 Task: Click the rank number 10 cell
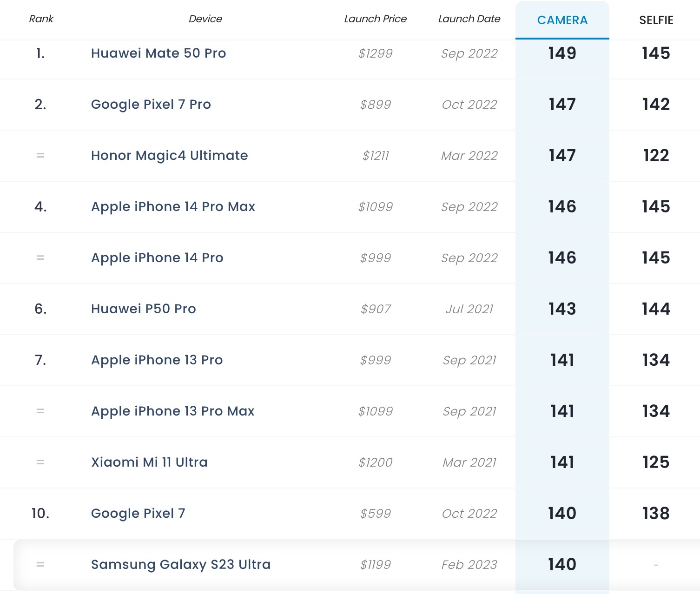(41, 513)
